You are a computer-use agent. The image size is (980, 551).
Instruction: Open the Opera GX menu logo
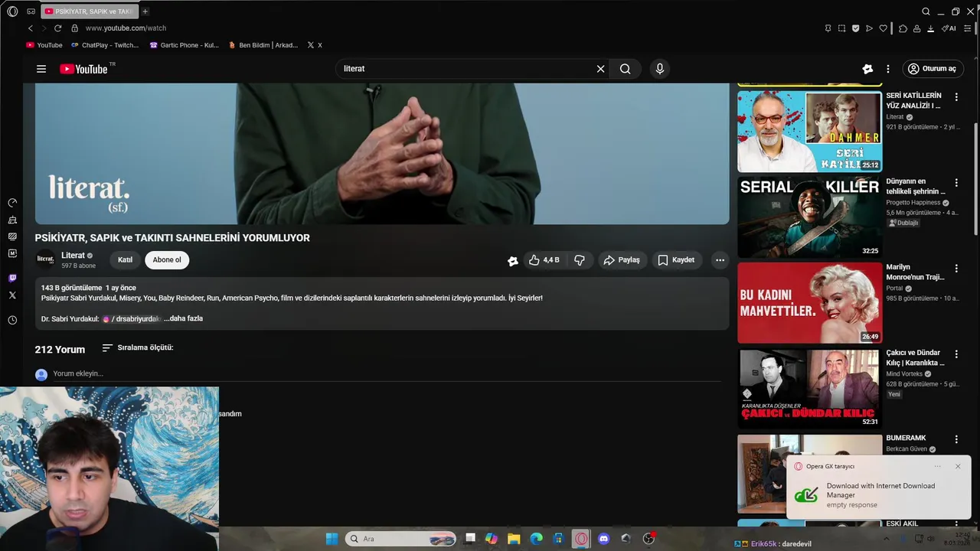(x=12, y=11)
